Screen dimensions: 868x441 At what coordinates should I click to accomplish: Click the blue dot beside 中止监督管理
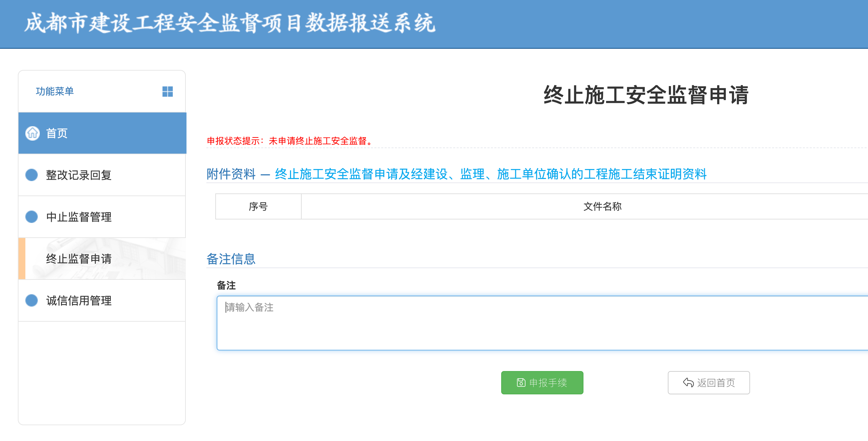click(32, 217)
